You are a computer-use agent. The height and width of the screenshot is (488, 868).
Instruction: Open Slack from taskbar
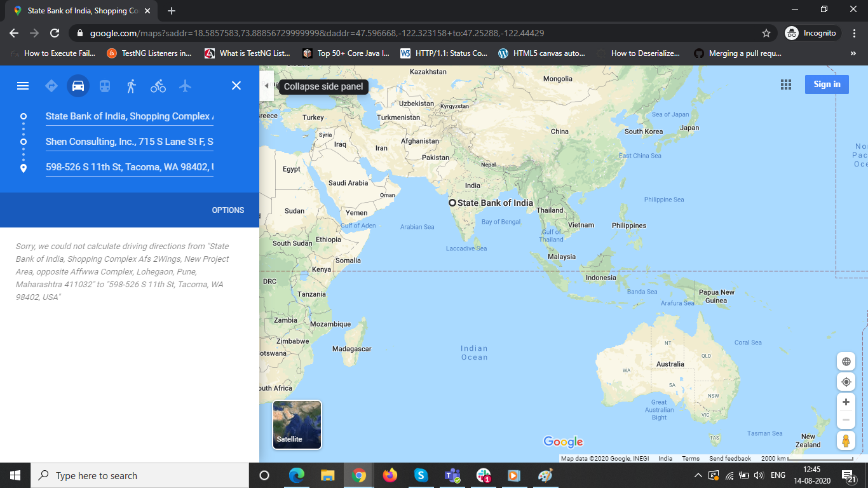pyautogui.click(x=484, y=475)
